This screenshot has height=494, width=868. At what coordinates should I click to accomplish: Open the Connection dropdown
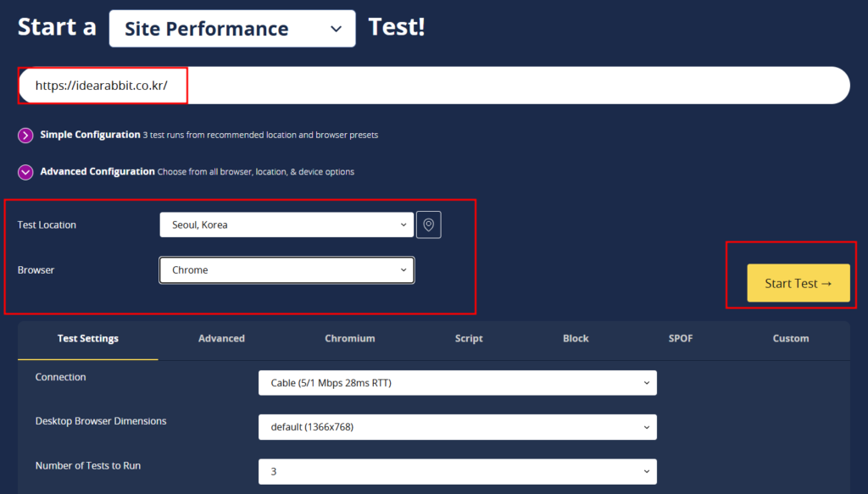(457, 383)
